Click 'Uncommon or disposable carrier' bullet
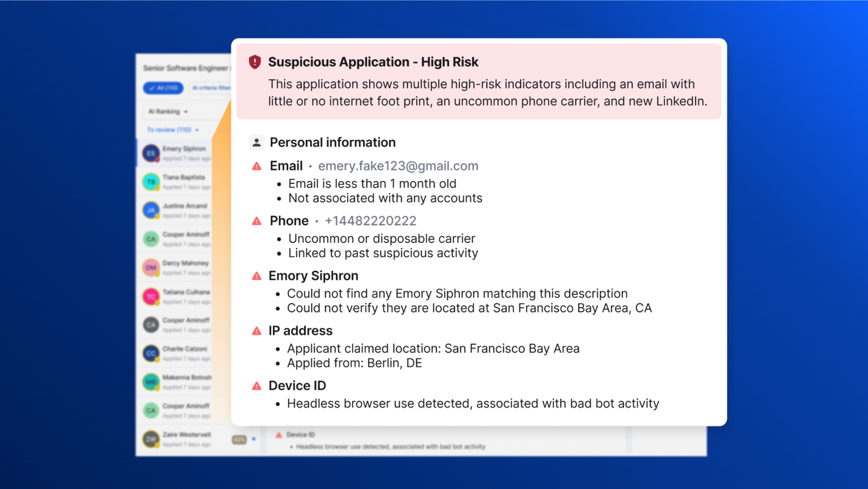Viewport: 868px width, 489px height. [x=382, y=238]
